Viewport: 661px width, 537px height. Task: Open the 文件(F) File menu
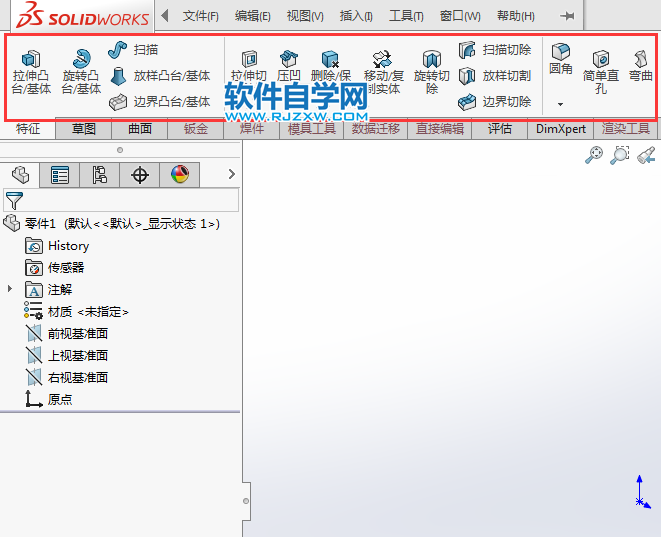200,16
